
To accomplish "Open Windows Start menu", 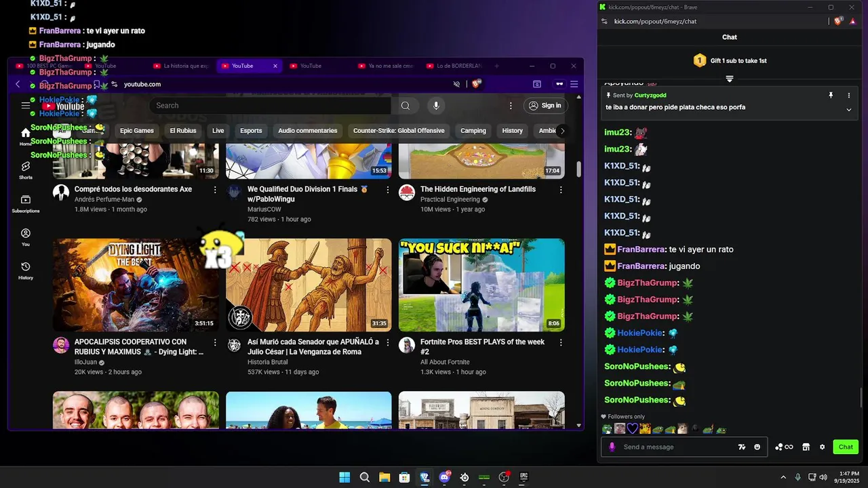I will pos(344,477).
